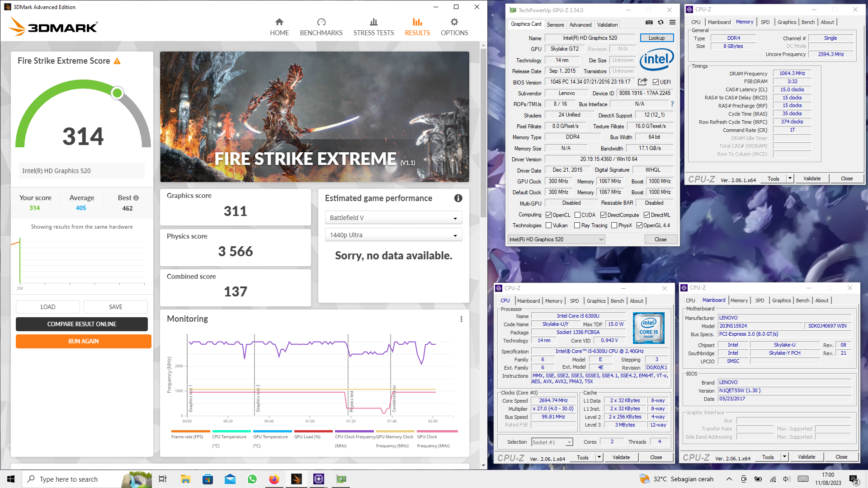Toggle PhysX checkbox in GPU-Z
The height and width of the screenshot is (488, 868).
614,225
